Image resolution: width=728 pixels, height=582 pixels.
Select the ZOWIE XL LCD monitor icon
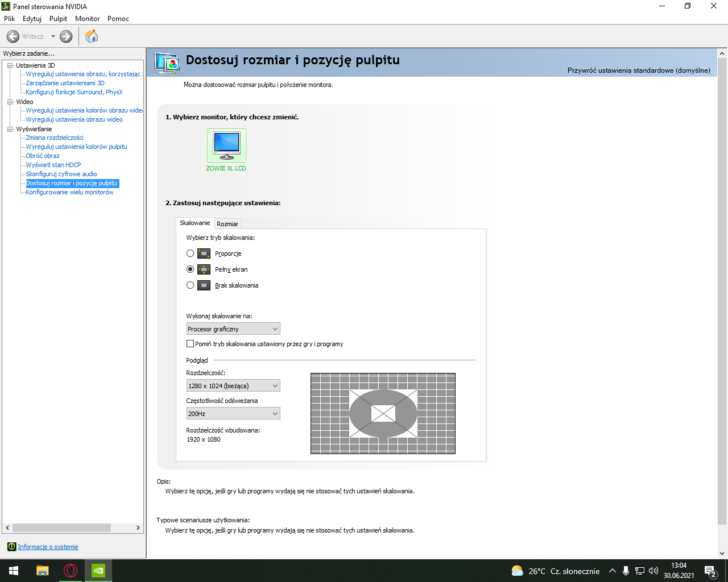(x=226, y=145)
